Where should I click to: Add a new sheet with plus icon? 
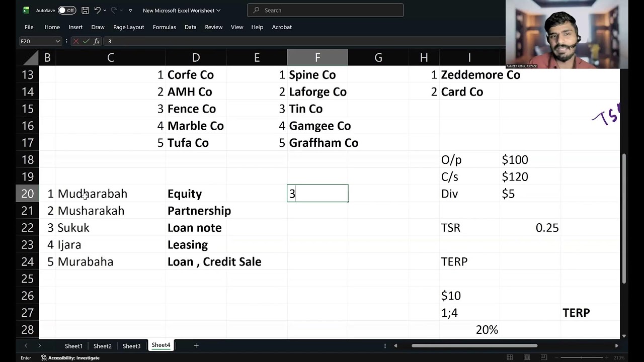coord(196,345)
